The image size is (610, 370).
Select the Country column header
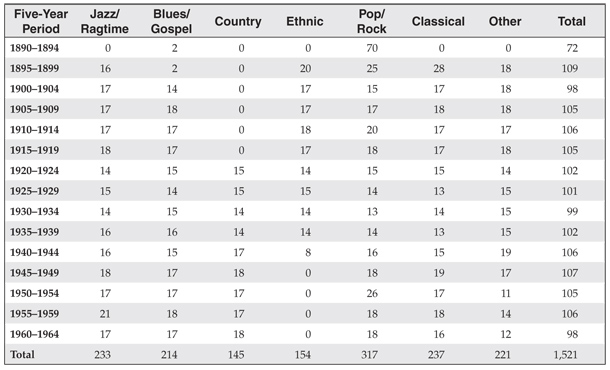tap(238, 21)
